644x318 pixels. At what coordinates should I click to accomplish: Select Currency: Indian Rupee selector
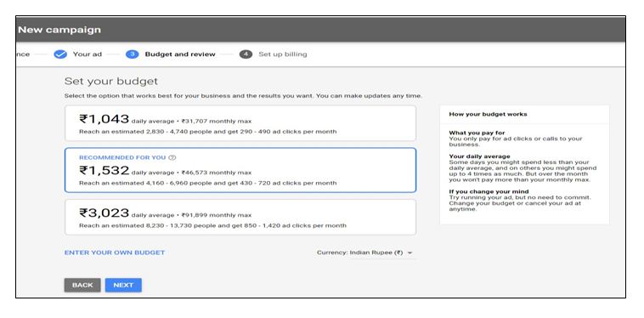pos(365,253)
